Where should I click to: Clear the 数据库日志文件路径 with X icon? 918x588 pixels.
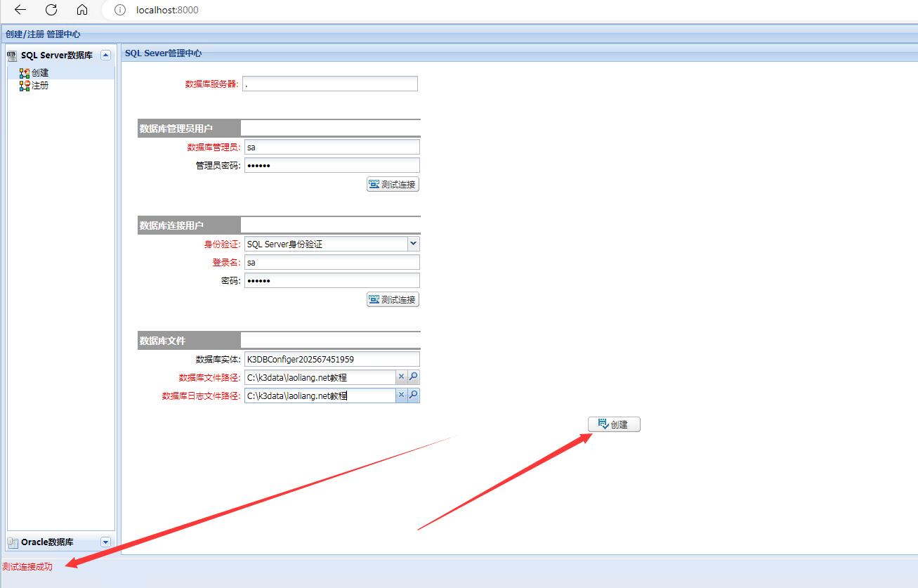(402, 395)
